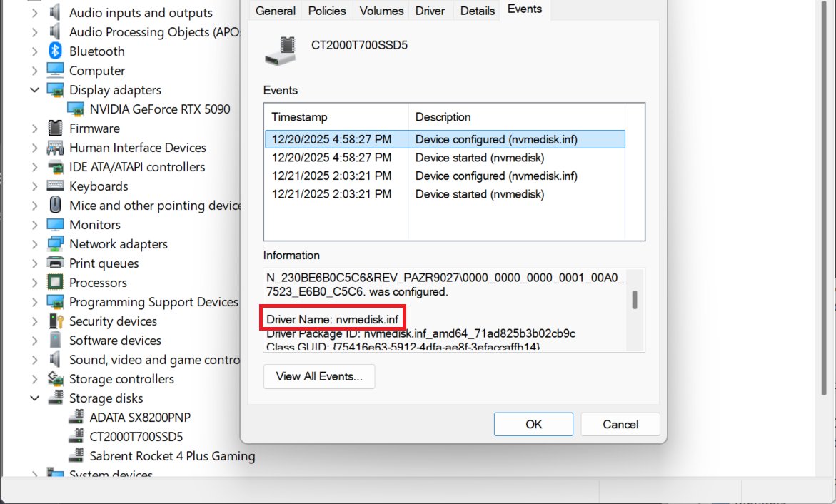
Task: Expand the Network adapters node
Action: point(35,243)
